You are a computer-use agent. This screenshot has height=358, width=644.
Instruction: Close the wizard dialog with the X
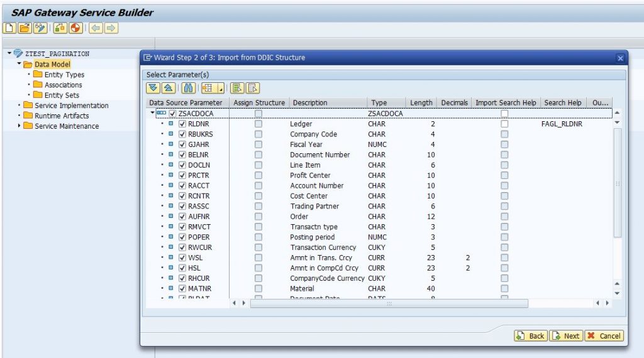[x=620, y=58]
